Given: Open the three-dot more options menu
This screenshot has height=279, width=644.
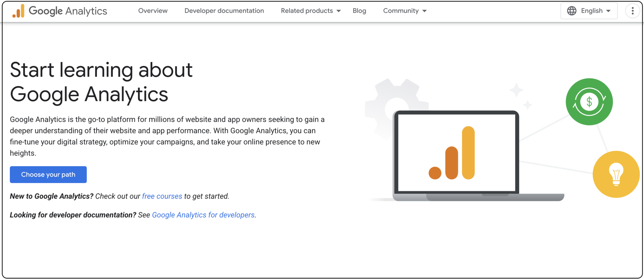Looking at the screenshot, I should [x=632, y=11].
